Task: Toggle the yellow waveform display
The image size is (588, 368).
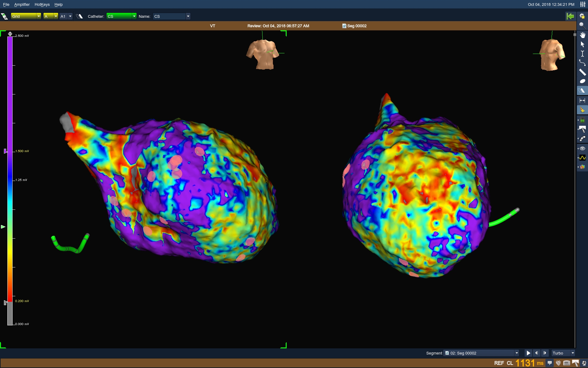Action: (582, 158)
